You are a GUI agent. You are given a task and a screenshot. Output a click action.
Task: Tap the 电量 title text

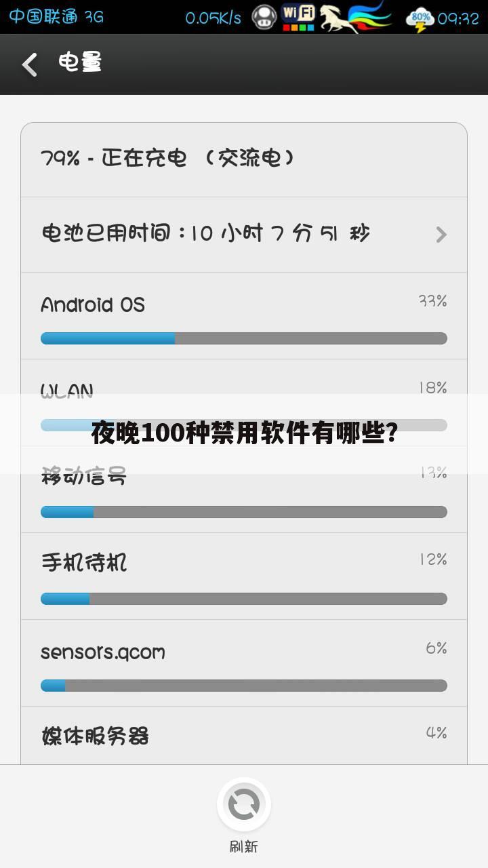pos(80,63)
